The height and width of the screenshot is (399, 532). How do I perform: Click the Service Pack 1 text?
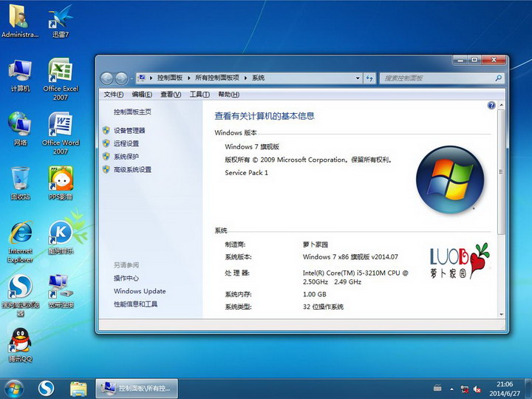pos(246,173)
